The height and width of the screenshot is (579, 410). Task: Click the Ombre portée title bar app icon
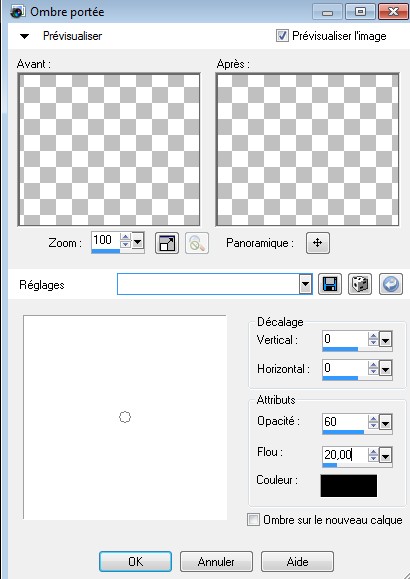tap(17, 12)
